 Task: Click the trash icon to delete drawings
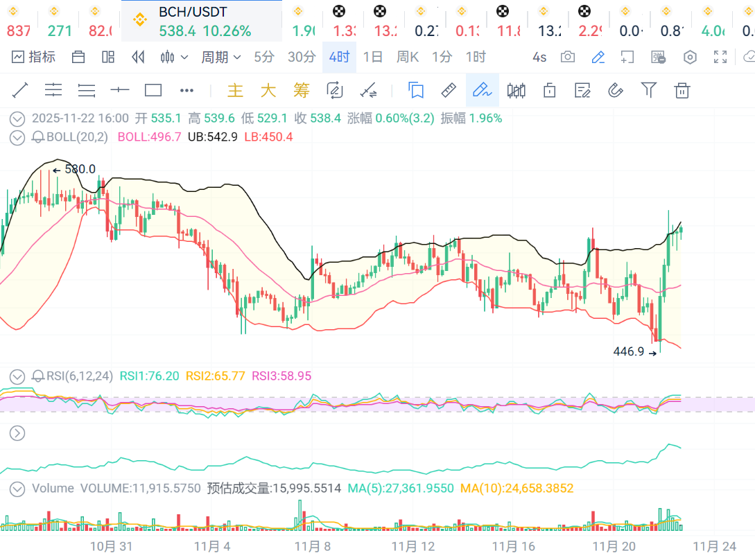coord(682,90)
